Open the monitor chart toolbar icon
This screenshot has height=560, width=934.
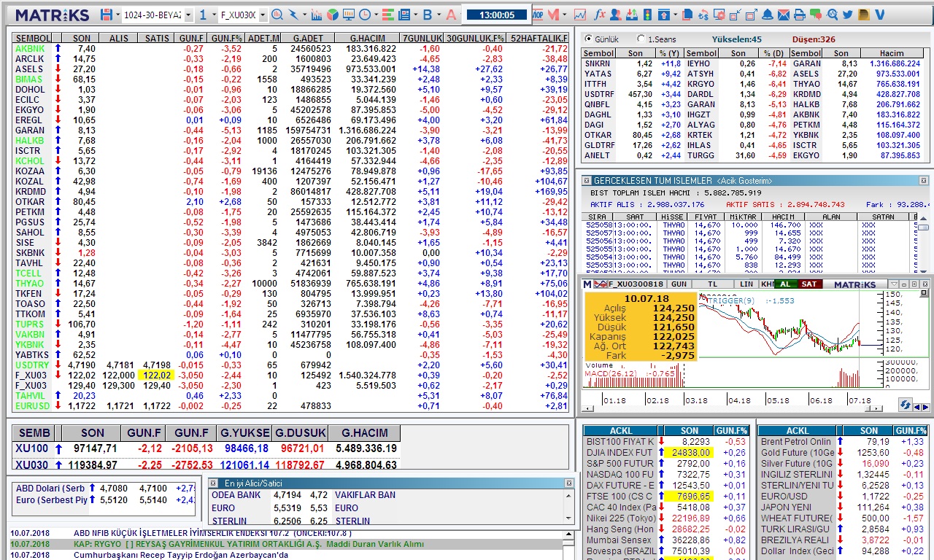point(348,15)
